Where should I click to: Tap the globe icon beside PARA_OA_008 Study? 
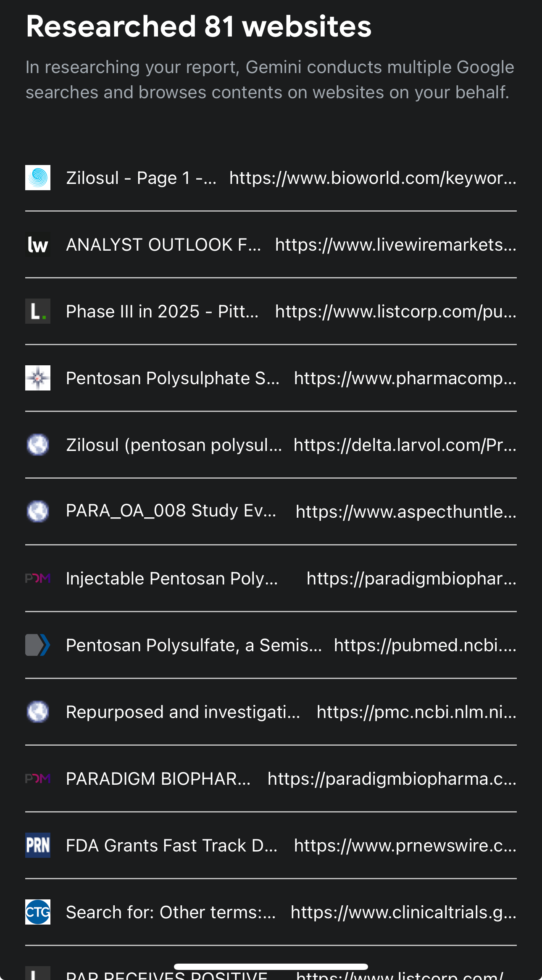38,511
